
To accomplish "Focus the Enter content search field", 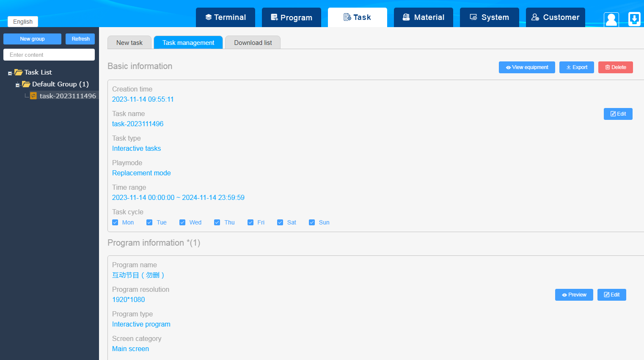I will (49, 55).
